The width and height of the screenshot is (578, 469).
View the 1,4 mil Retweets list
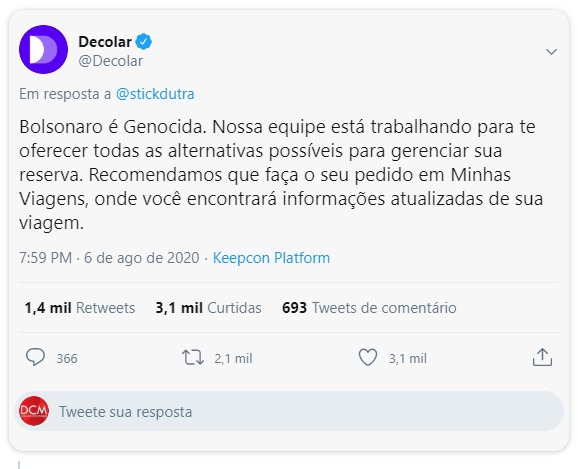coord(80,308)
